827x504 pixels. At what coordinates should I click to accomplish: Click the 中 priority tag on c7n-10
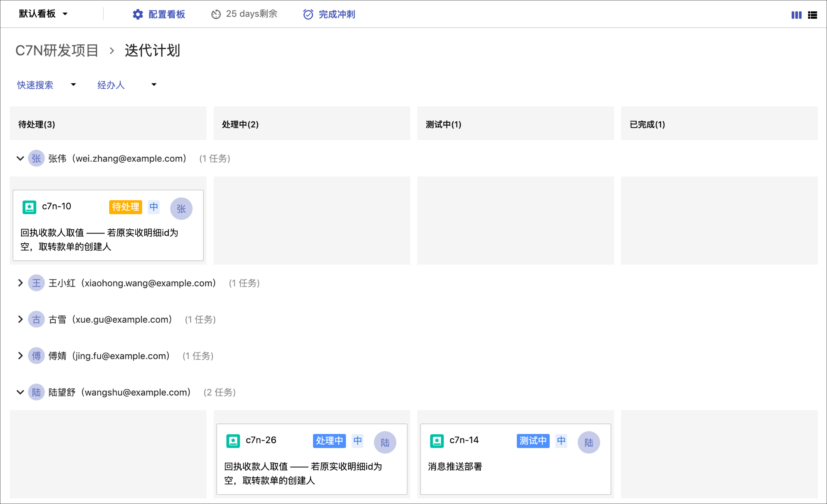coord(154,207)
